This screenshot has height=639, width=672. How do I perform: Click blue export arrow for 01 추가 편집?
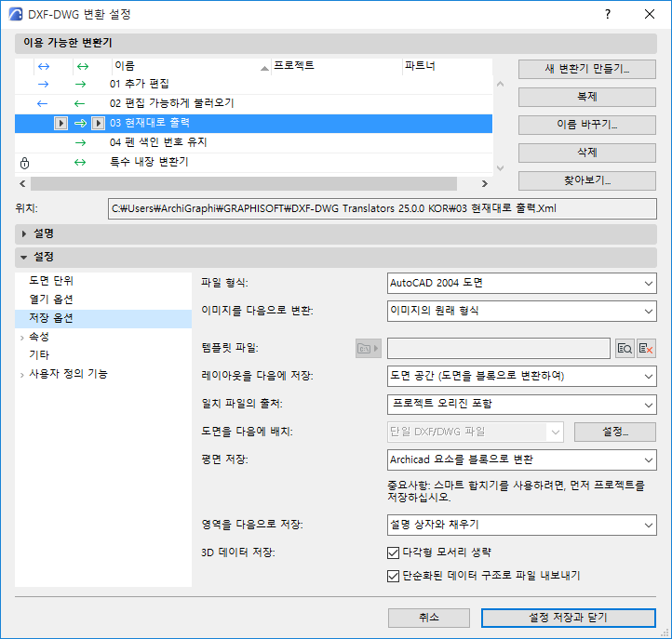[x=44, y=85]
